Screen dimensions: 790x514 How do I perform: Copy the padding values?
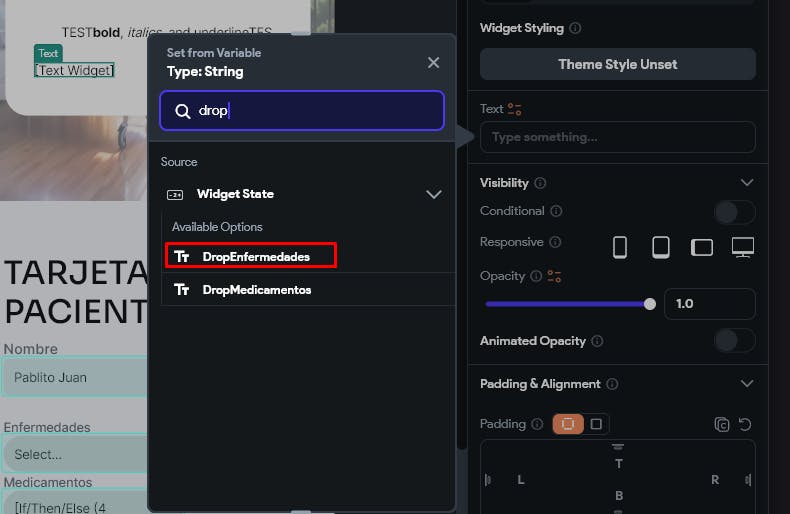coord(722,424)
